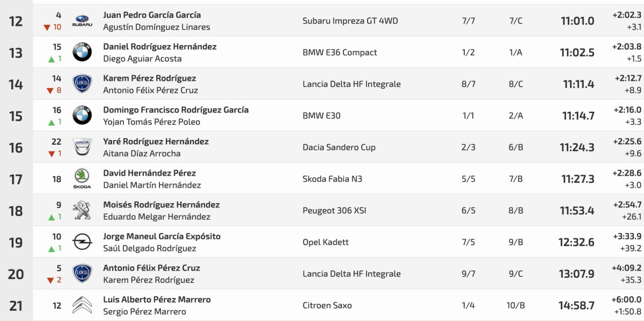
Task: Click the Citroen chevron logo in row 21
Action: pyautogui.click(x=82, y=305)
